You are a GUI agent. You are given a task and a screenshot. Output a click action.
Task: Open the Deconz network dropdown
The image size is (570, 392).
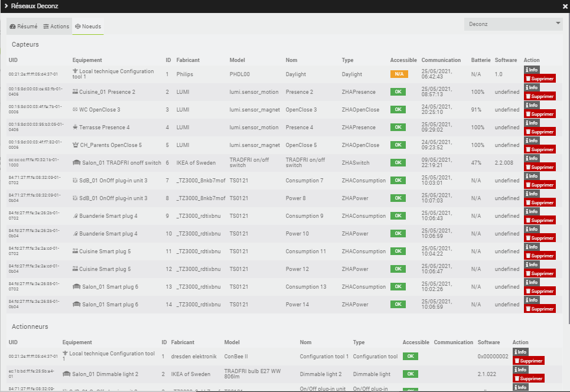click(x=513, y=24)
